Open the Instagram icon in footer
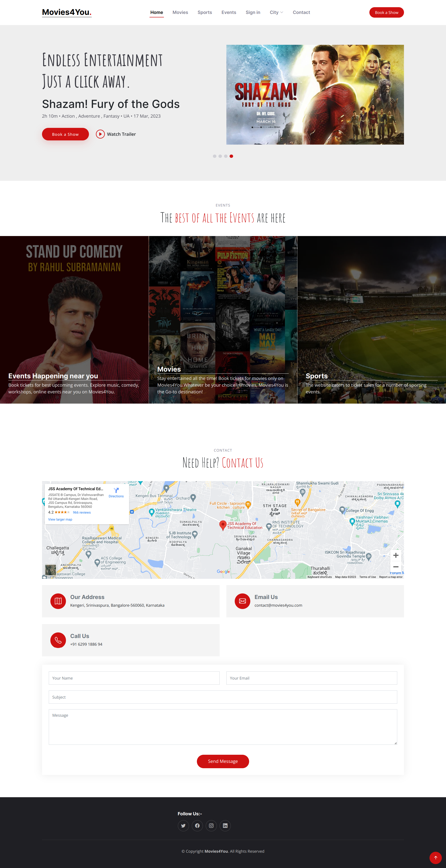Screen dimensions: 446x868 click(211, 826)
